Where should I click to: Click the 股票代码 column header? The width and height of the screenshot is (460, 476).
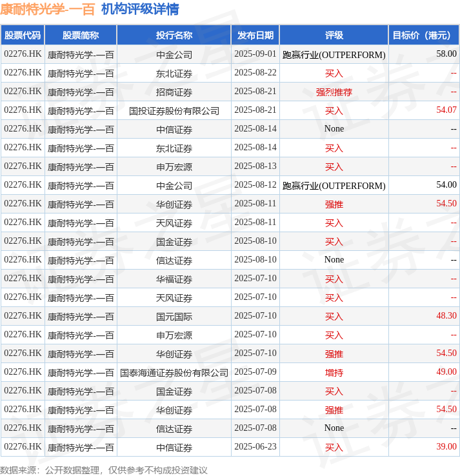[23, 35]
